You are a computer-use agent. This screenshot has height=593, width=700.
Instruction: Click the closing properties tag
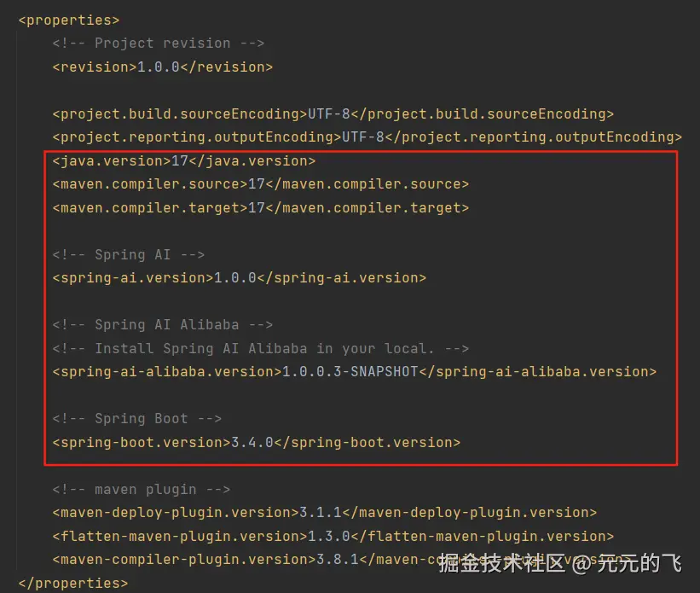72,584
